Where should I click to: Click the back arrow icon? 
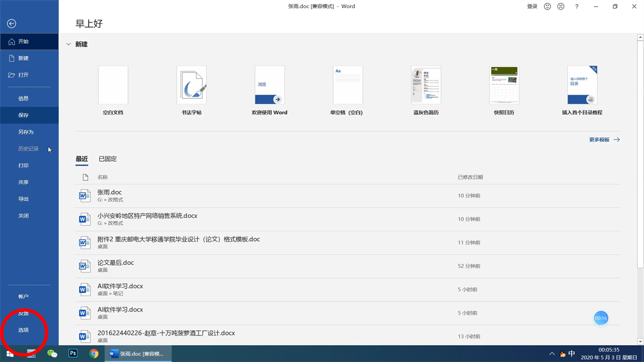click(x=11, y=23)
